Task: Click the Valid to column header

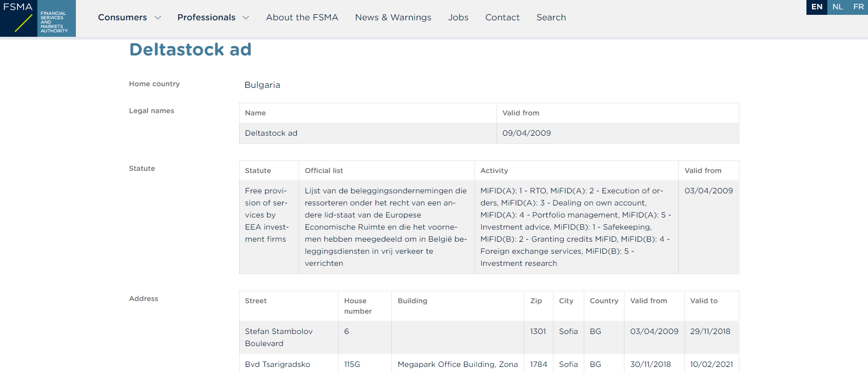Action: (x=712, y=306)
